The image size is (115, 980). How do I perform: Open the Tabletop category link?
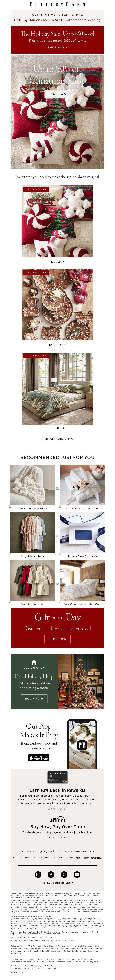[57, 345]
